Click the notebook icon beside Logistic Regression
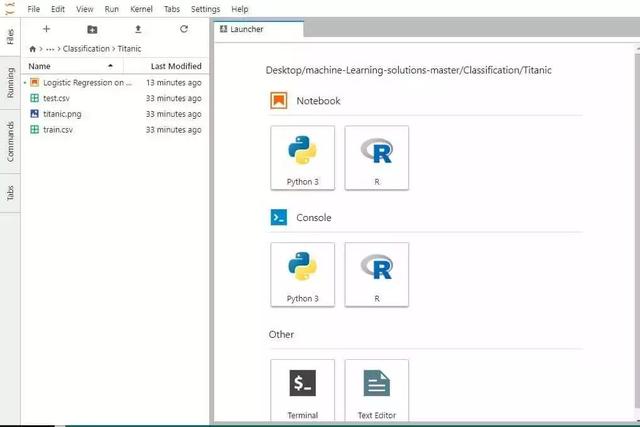 pos(35,82)
